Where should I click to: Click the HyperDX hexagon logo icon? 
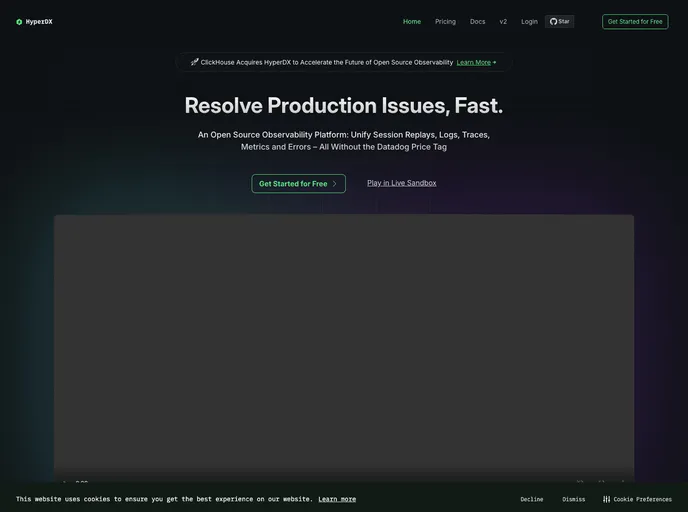click(19, 22)
